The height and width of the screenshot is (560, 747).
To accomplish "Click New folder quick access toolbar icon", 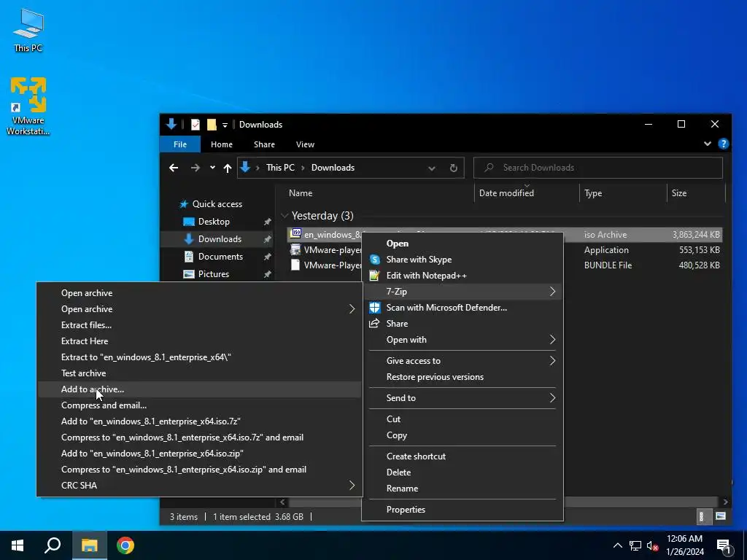I will click(212, 125).
